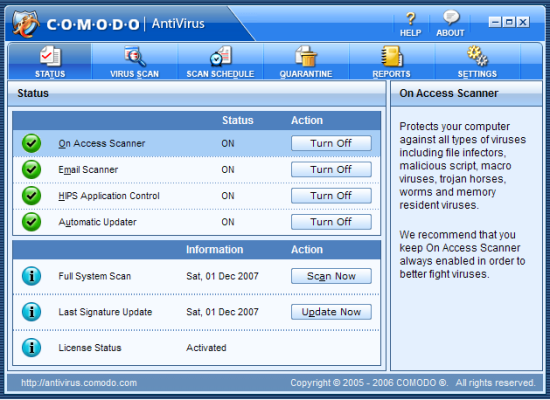Image resolution: width=550 pixels, height=400 pixels.
Task: Turn off the On Access Scanner
Action: [x=331, y=143]
